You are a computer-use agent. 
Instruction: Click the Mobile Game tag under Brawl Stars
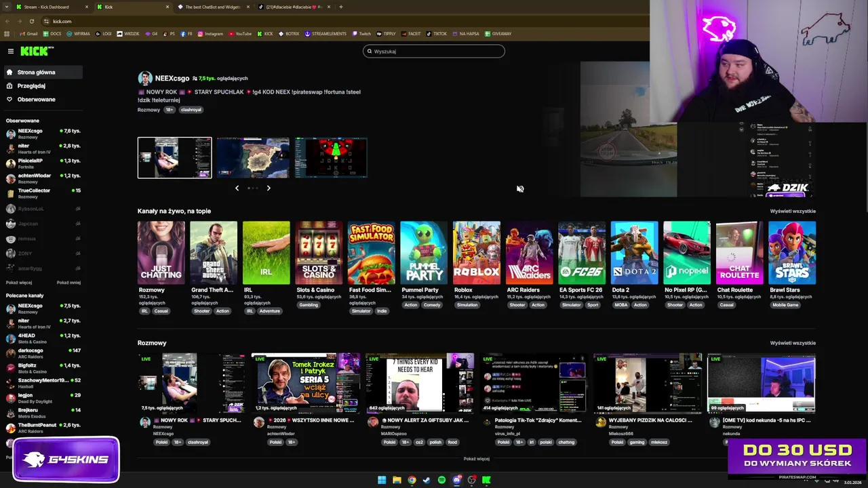point(785,305)
